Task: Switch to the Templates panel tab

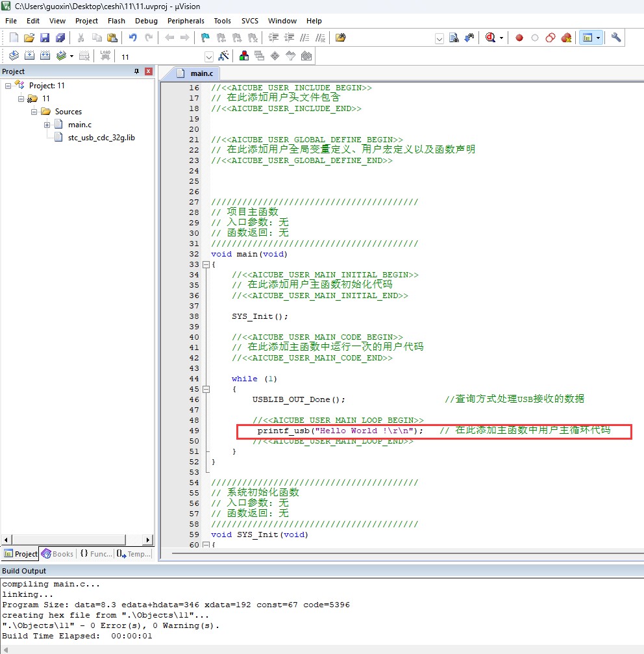Action: (x=133, y=554)
